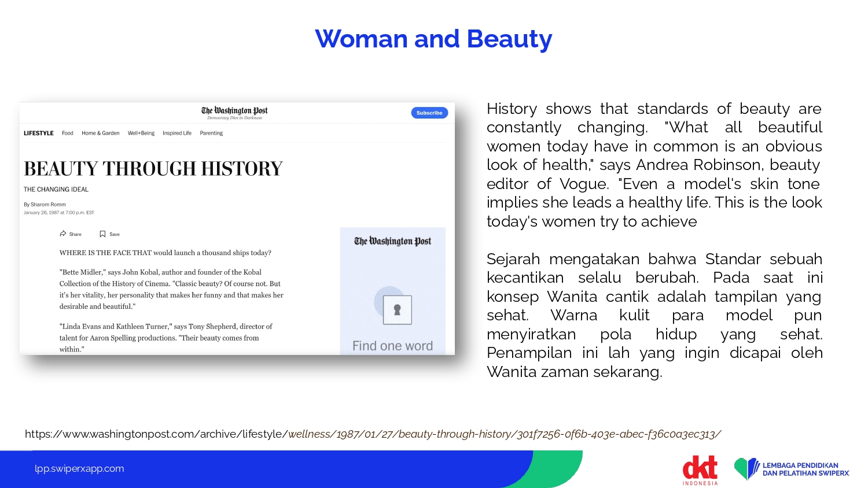Click The Washington Post masthead logo
868x488 pixels.
tap(234, 110)
